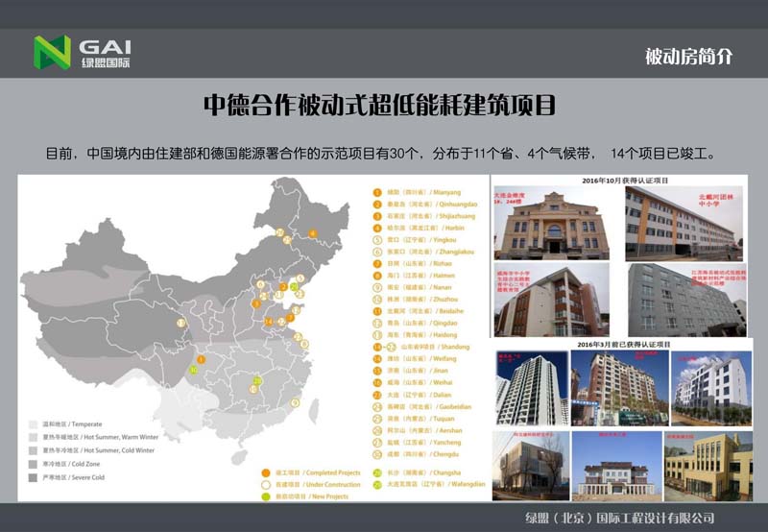Click legend circle 11 beside Beidaihe
The height and width of the screenshot is (532, 768).
[377, 311]
